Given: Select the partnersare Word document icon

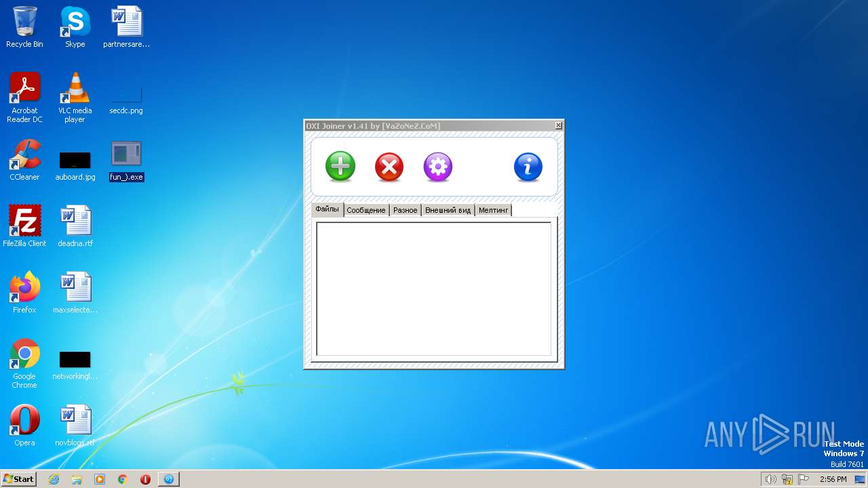Looking at the screenshot, I should click(126, 27).
